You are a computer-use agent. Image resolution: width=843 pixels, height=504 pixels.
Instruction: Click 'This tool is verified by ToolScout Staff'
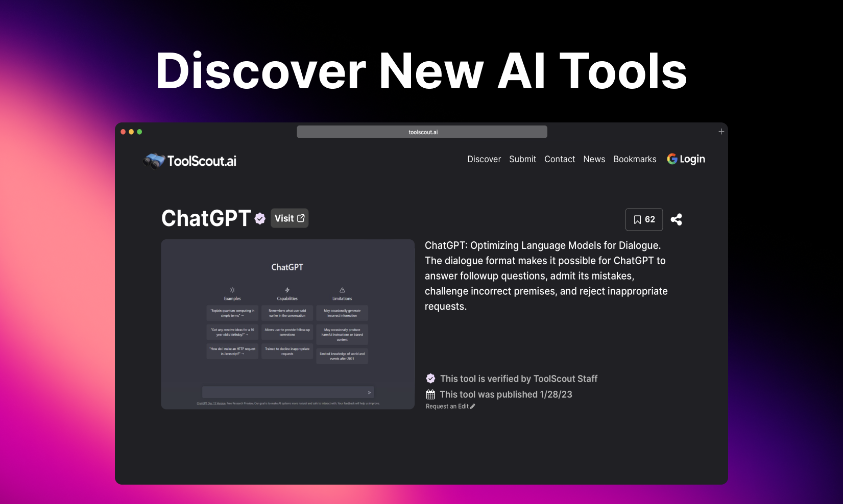click(519, 379)
